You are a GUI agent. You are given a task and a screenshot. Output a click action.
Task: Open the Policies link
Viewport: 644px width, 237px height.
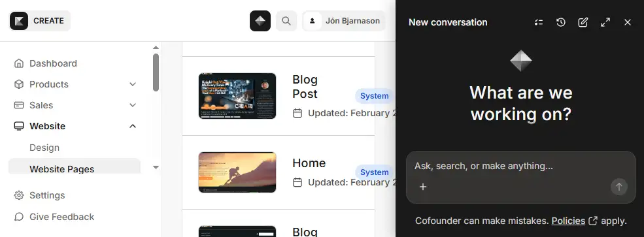pos(568,221)
